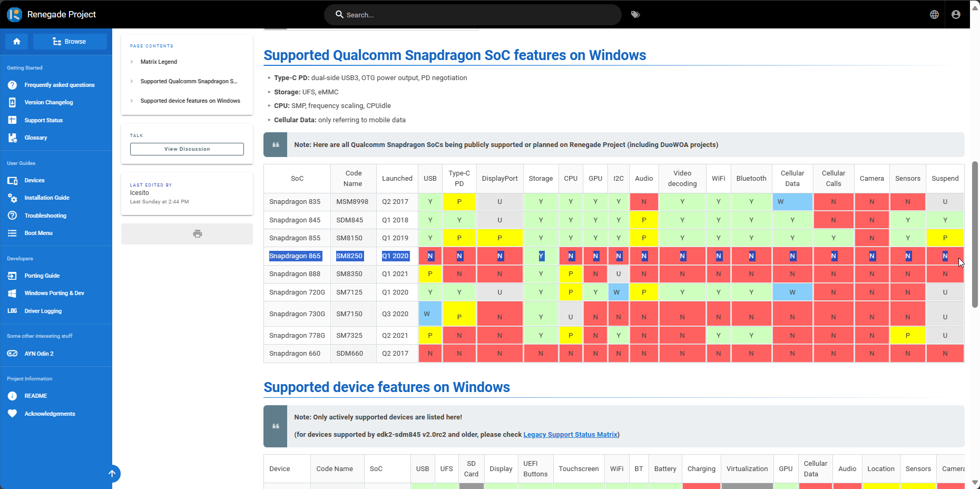The width and height of the screenshot is (980, 489).
Task: Click the page vertical scrollbar thumb
Action: 975,234
